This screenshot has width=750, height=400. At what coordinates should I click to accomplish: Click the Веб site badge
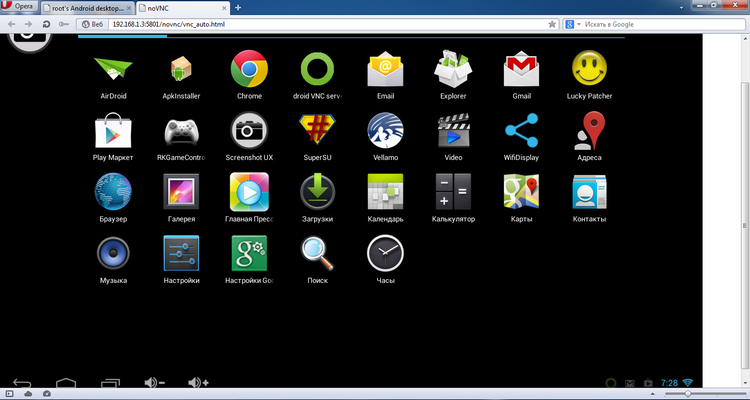pos(93,24)
